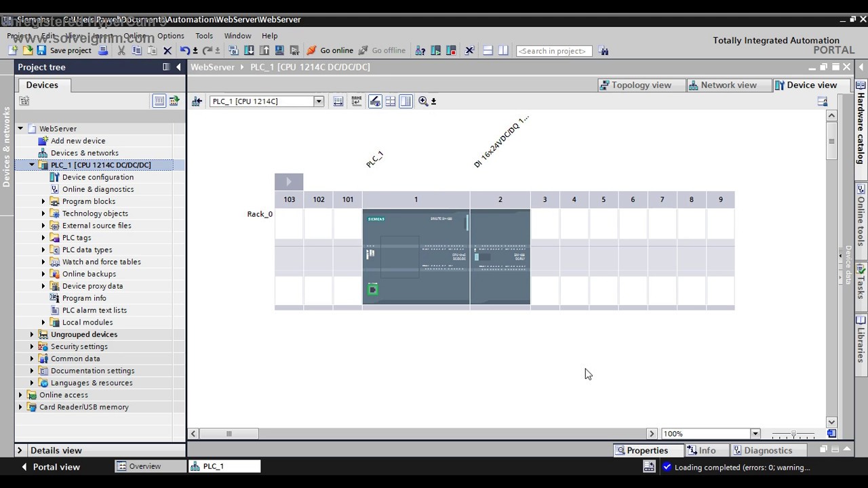868x488 pixels.
Task: Click the Go to network view icon
Action: [x=197, y=101]
